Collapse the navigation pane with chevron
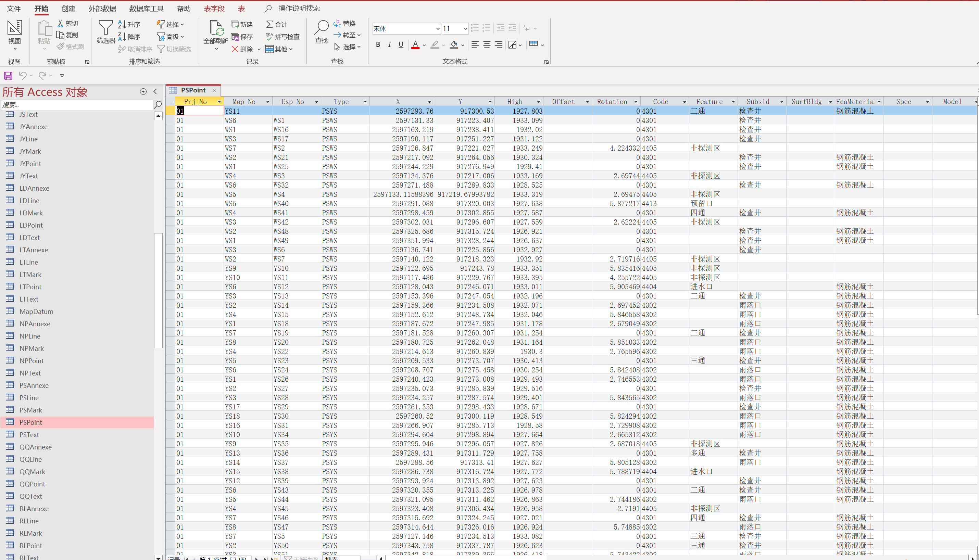Image resolution: width=979 pixels, height=560 pixels. [x=155, y=91]
